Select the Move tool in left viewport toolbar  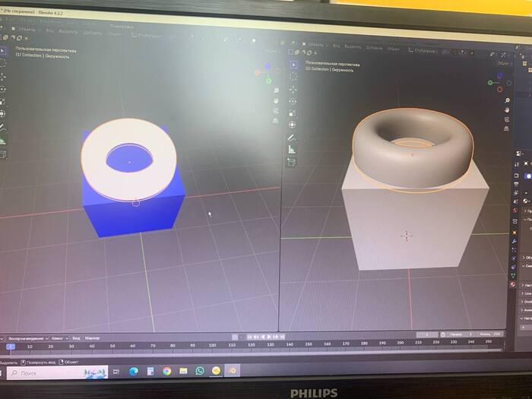tap(3, 76)
